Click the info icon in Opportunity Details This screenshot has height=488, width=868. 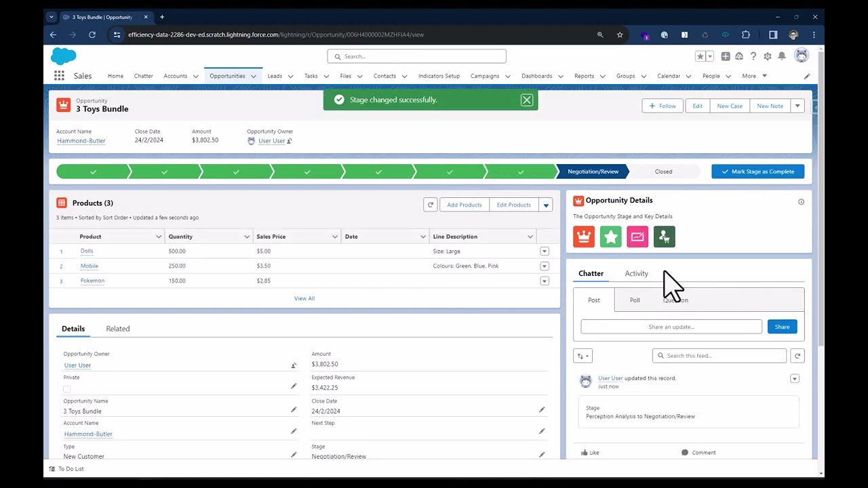[801, 202]
